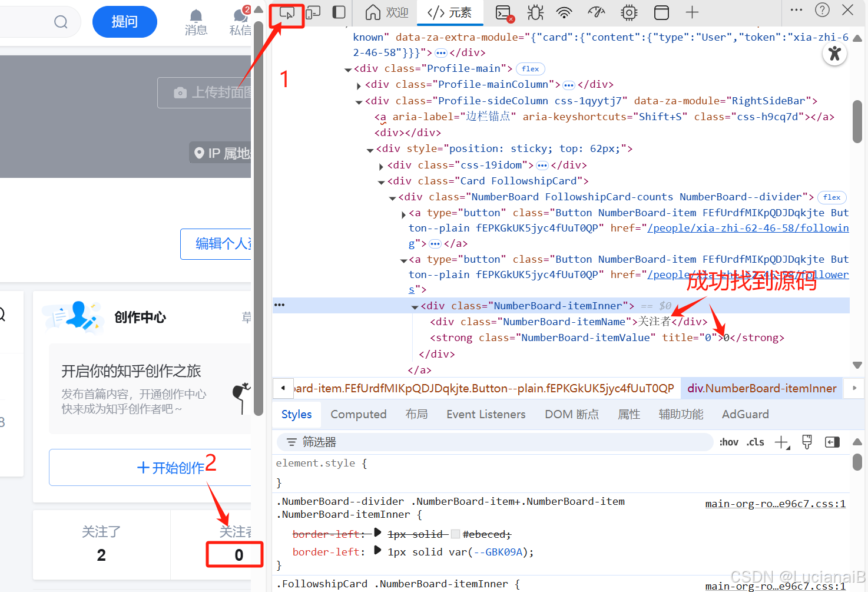Viewport: 868px width, 592px height.
Task: Open the Application window icon panel
Action: pyautogui.click(x=661, y=12)
